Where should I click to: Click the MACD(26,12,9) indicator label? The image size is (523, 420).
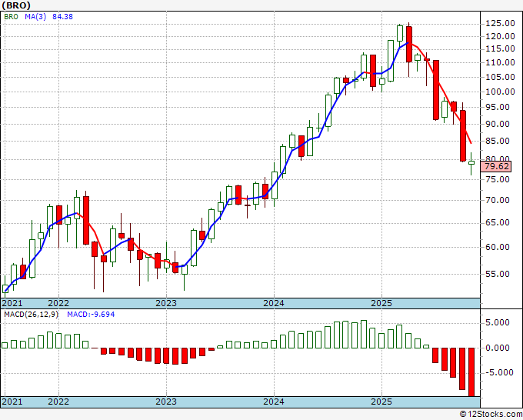click(32, 315)
